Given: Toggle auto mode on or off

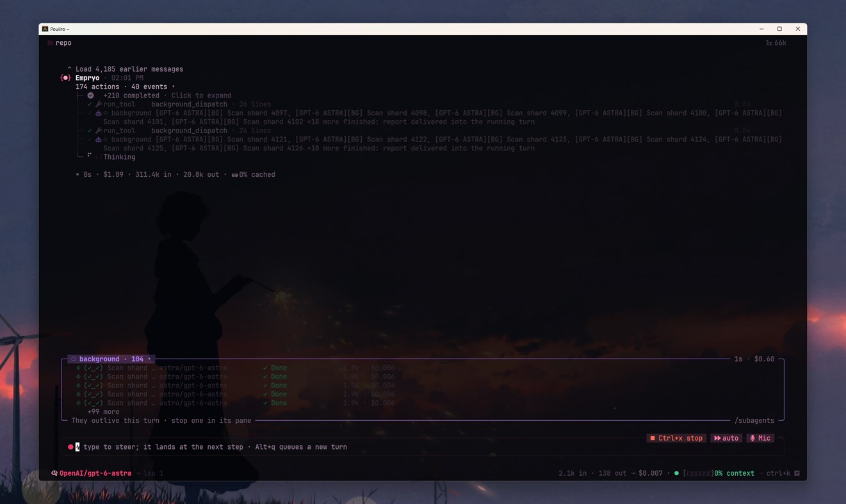Looking at the screenshot, I should click(x=726, y=438).
